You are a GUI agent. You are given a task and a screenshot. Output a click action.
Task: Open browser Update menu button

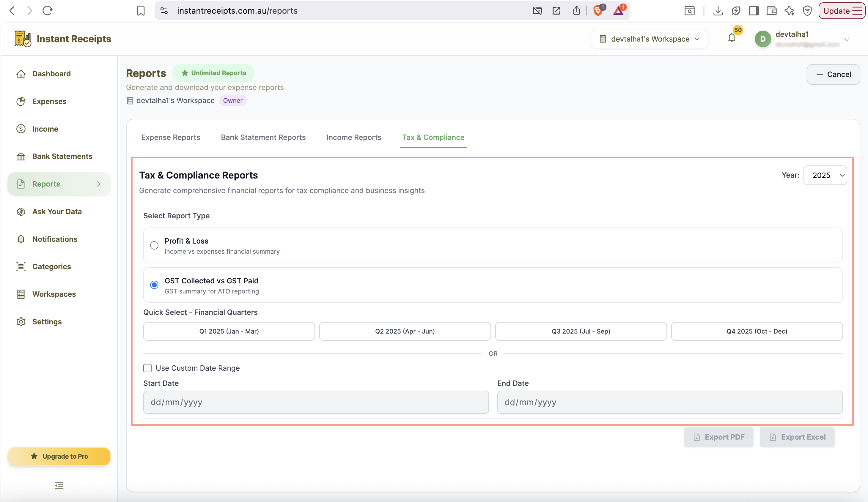pos(842,11)
